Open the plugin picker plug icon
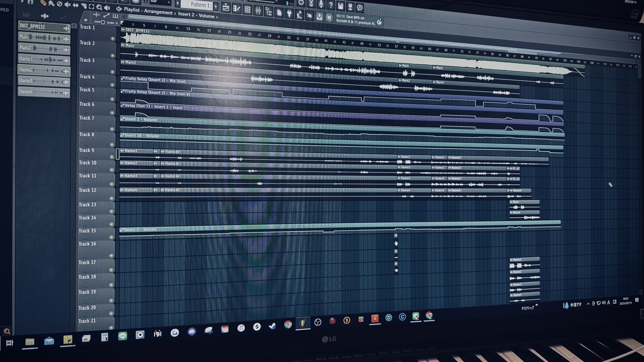 click(x=289, y=13)
